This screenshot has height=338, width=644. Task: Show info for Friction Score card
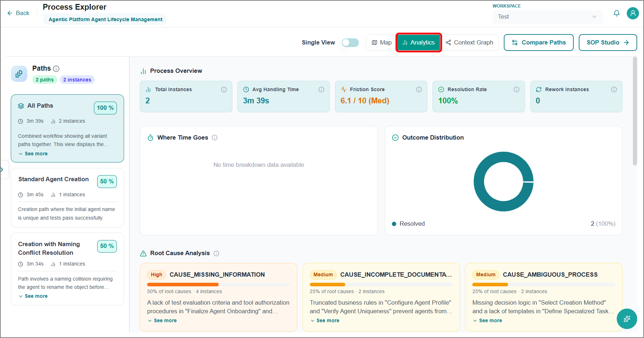[x=419, y=89]
